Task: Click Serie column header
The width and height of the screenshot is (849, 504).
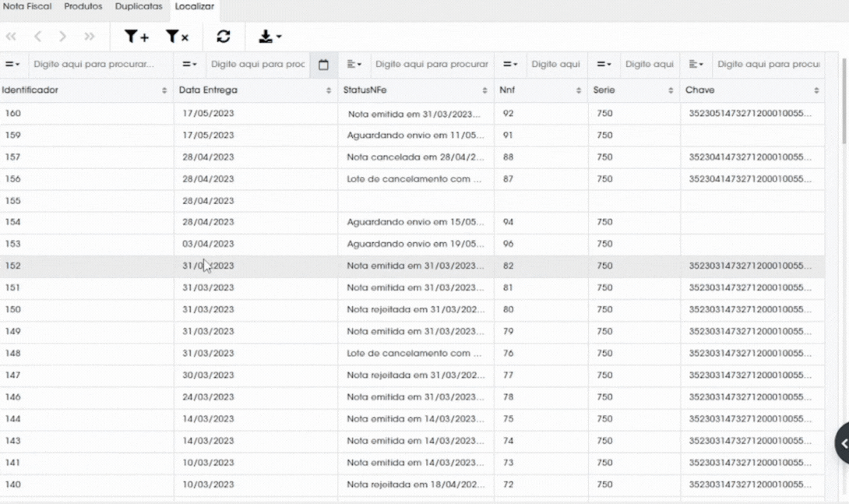Action: tap(634, 90)
